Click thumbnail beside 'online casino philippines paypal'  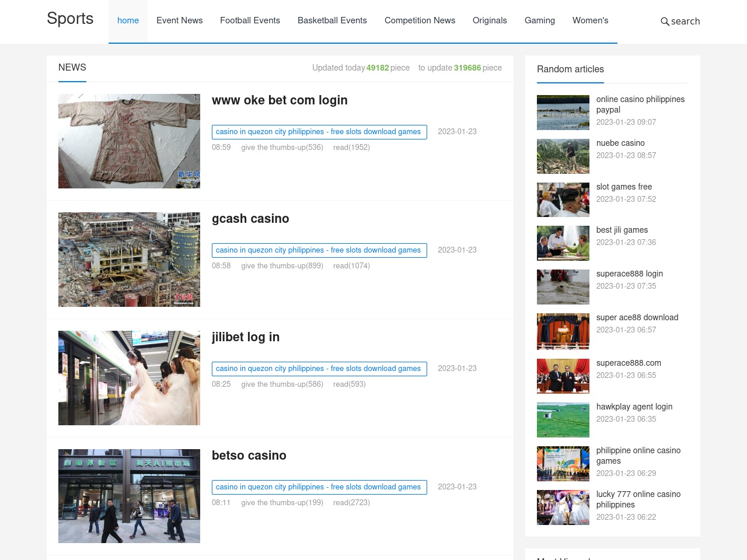(x=563, y=113)
